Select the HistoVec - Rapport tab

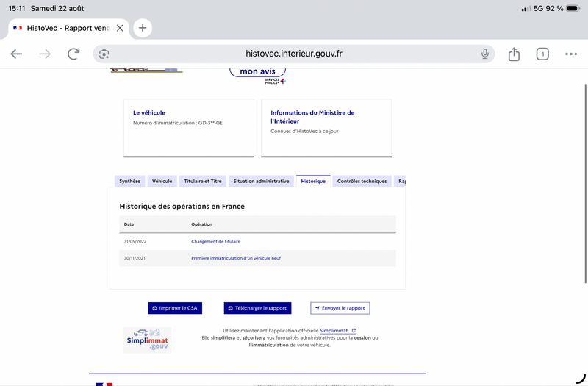(x=68, y=28)
